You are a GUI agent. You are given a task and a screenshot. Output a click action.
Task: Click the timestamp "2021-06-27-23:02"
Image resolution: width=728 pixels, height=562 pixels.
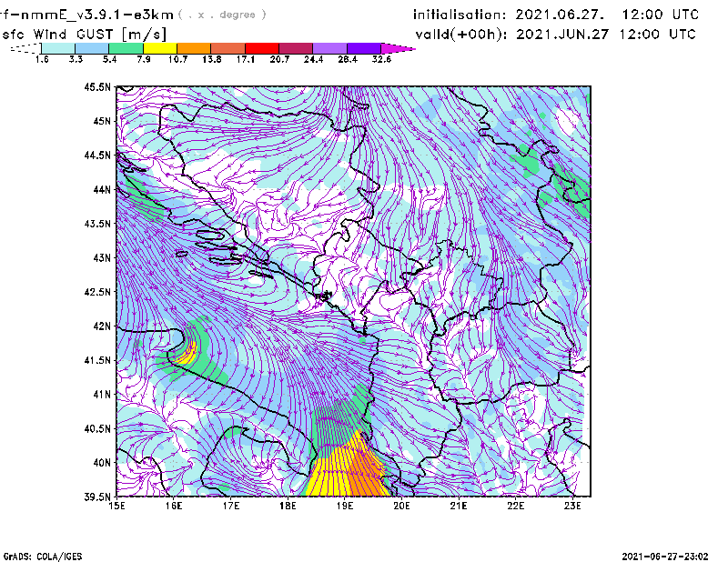point(665,556)
